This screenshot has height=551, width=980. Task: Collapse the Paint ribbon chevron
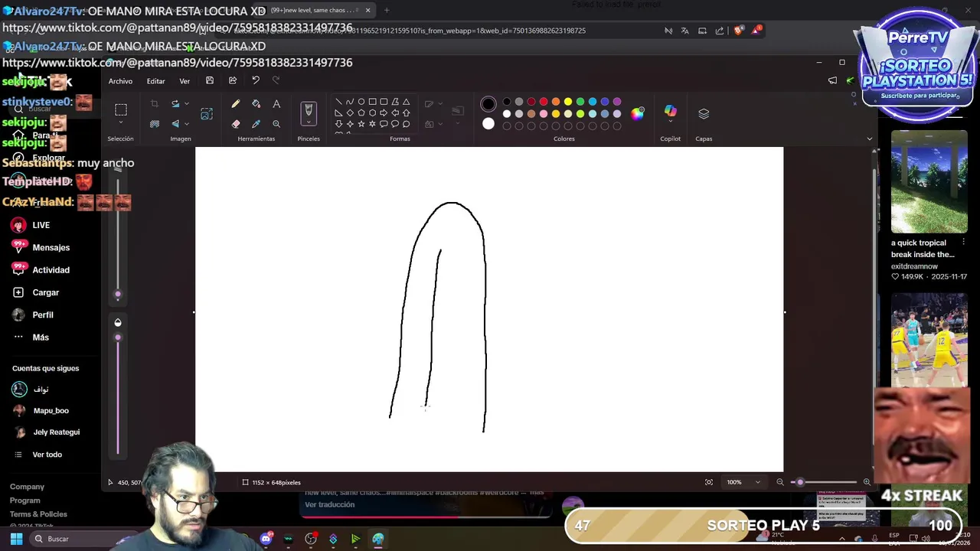[x=869, y=139]
